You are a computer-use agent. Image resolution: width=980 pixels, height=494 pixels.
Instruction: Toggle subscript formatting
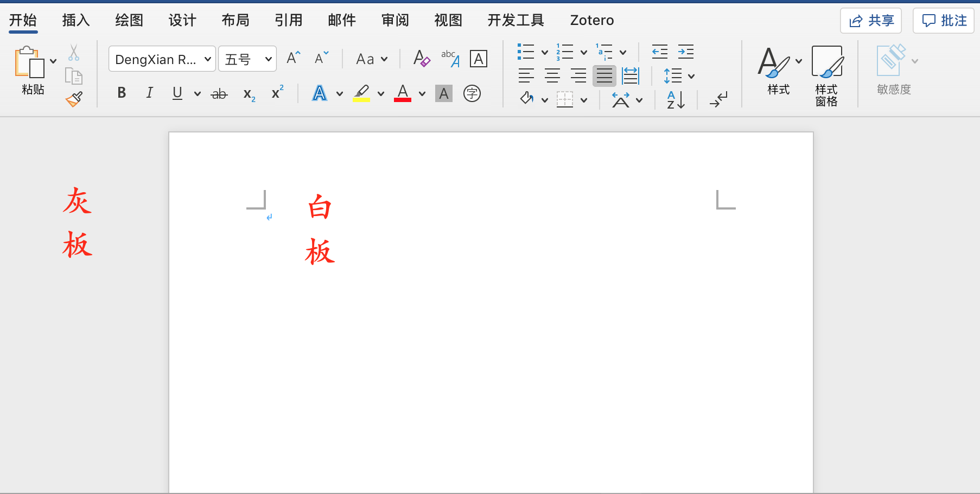[x=249, y=94]
